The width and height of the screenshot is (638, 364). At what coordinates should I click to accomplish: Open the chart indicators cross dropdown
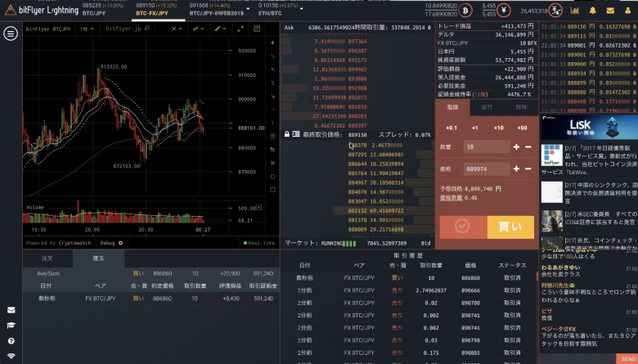176,29
